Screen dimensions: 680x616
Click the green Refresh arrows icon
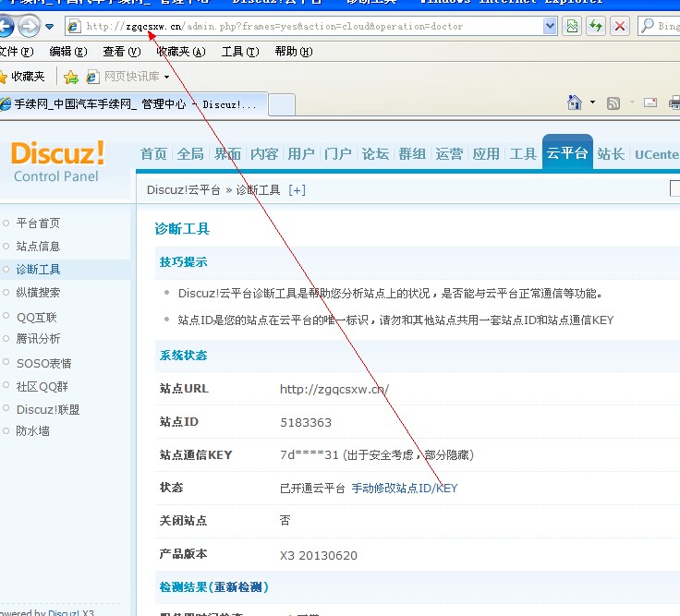pyautogui.click(x=596, y=27)
